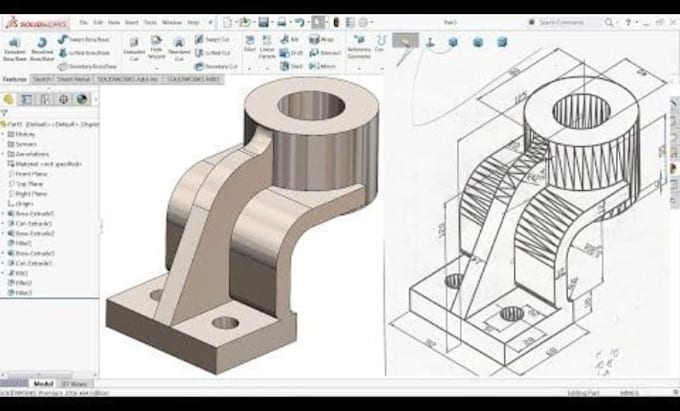This screenshot has height=411, width=680.
Task: Switch to the DisplayManager tab
Action: tap(82, 99)
